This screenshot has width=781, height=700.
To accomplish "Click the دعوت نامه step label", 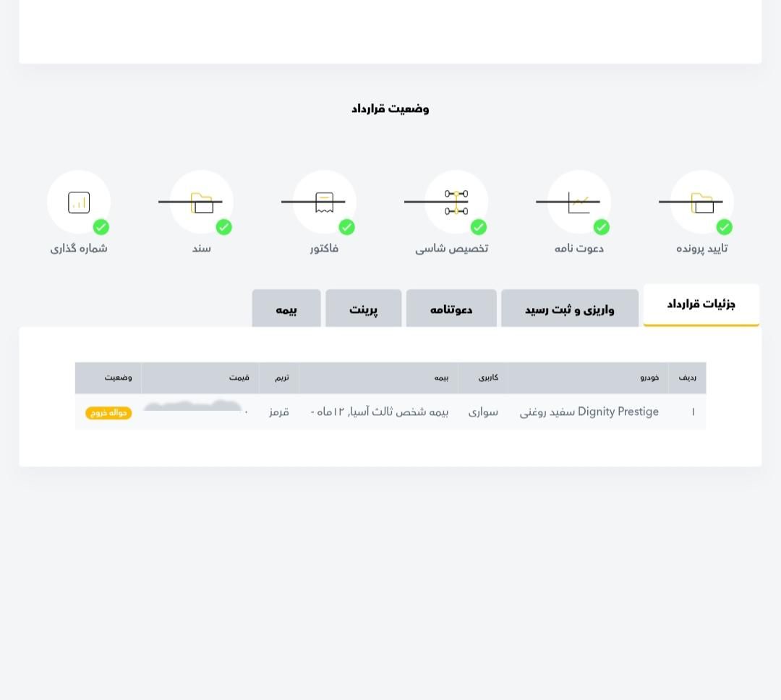I will 579,248.
